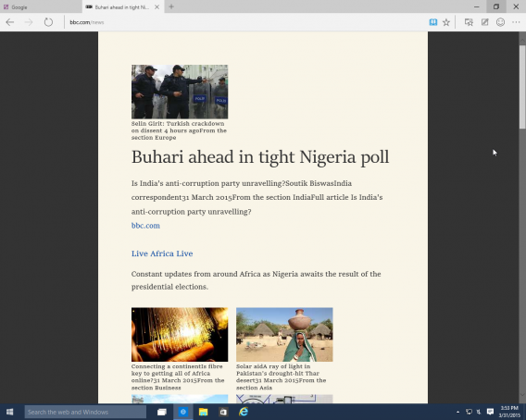Click the Turkish police crackdown thumbnail
Image resolution: width=526 pixels, height=420 pixels.
180,92
